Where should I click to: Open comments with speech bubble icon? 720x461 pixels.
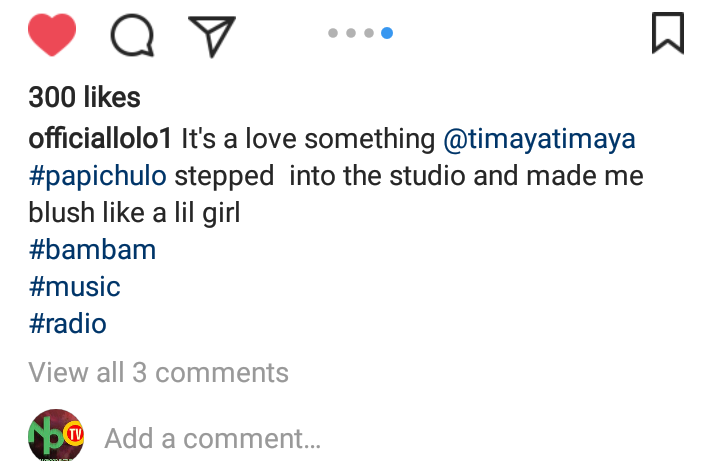point(132,36)
